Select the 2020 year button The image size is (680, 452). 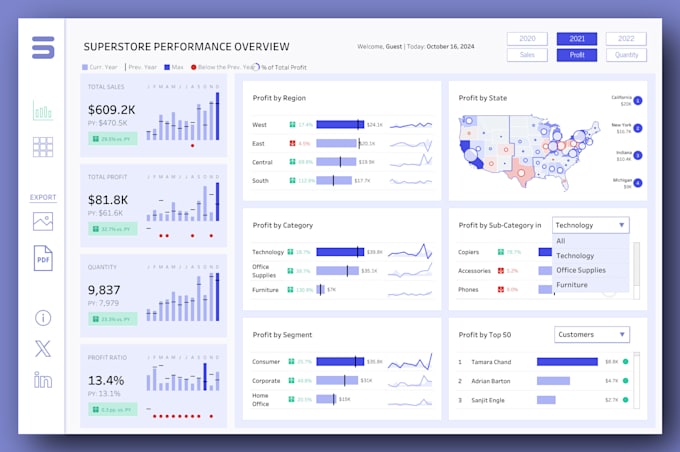[527, 39]
